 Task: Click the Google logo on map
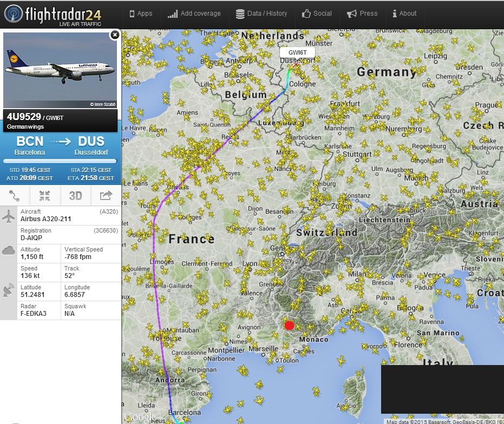tap(140, 418)
